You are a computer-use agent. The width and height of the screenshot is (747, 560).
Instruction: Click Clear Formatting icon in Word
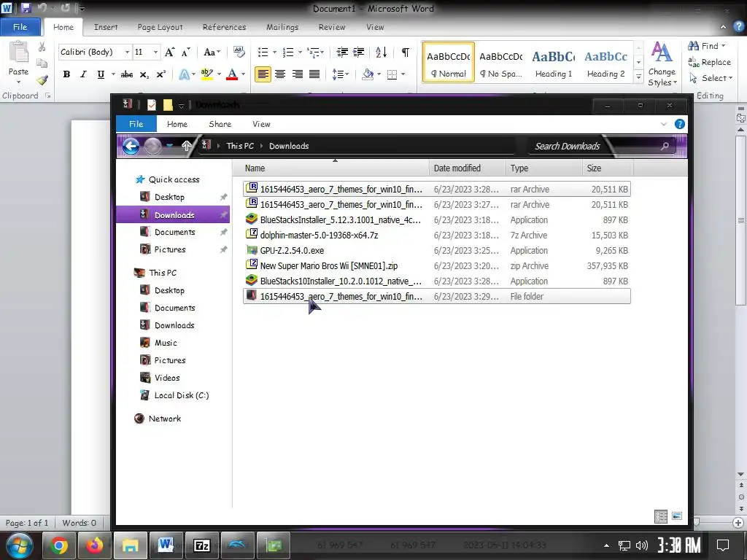click(x=239, y=52)
